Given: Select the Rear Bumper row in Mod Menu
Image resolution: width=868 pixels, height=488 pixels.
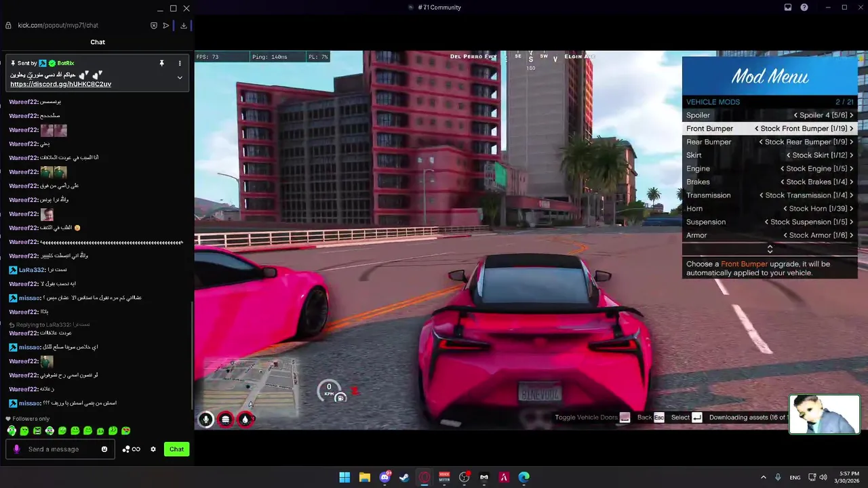Looking at the screenshot, I should coord(770,142).
